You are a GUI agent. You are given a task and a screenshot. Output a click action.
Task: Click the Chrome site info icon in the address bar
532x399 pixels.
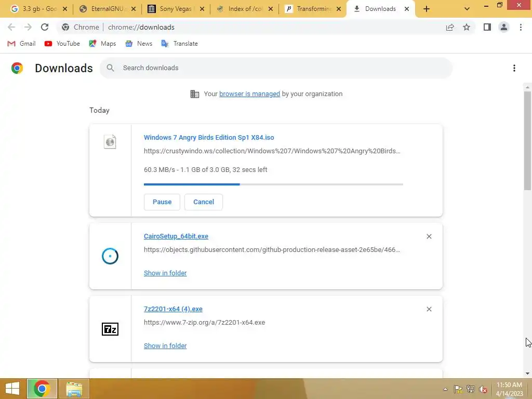65,27
